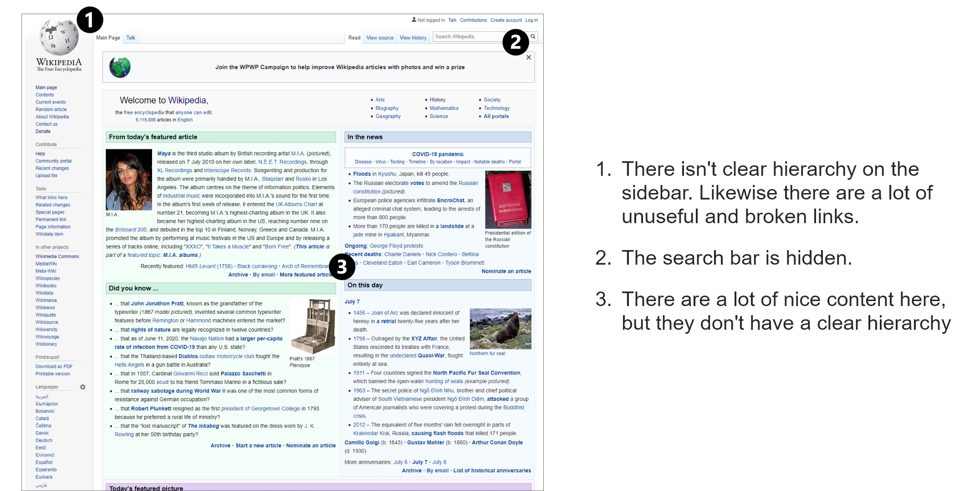This screenshot has width=980, height=491.
Task: Open Random article in the sidebar
Action: click(x=51, y=109)
